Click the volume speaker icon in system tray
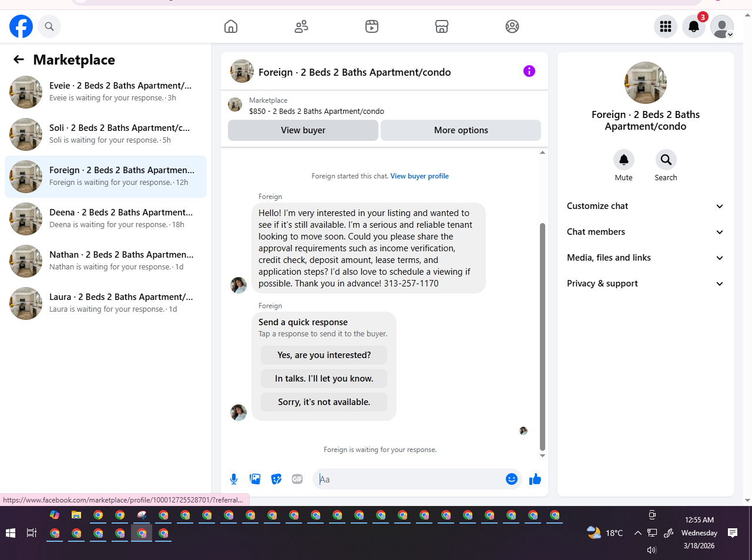Viewport: 752px width, 560px height. [652, 550]
